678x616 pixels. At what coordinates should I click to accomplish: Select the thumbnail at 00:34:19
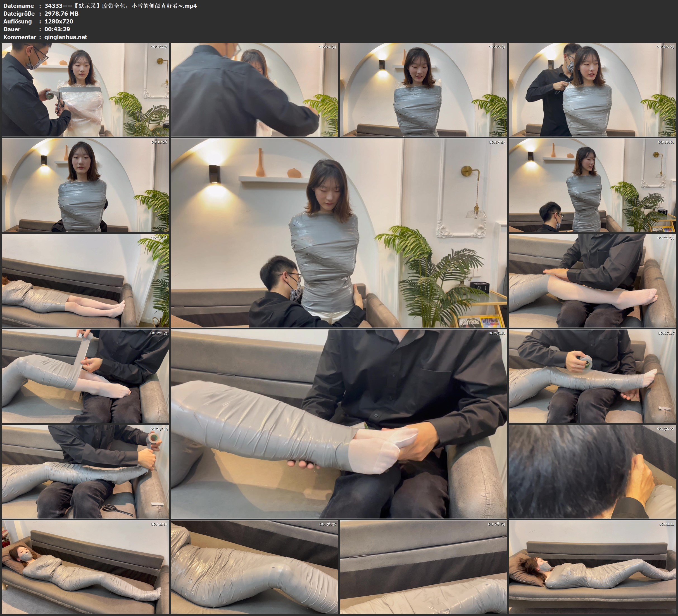point(85,567)
